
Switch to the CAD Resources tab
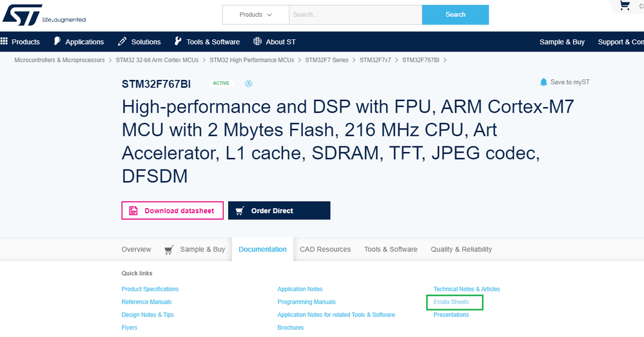click(x=326, y=249)
